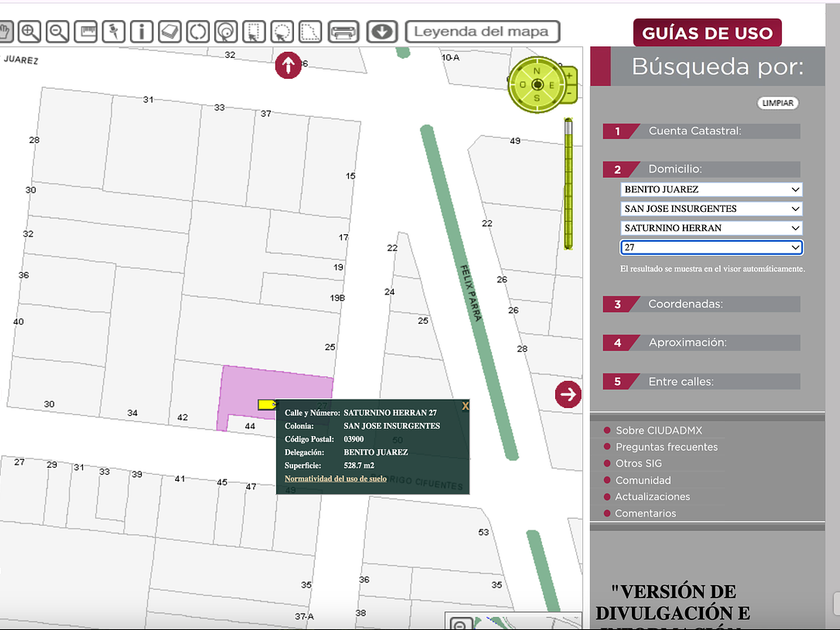840x630 pixels.
Task: Select the zoom out magnifier tool
Action: [x=57, y=32]
